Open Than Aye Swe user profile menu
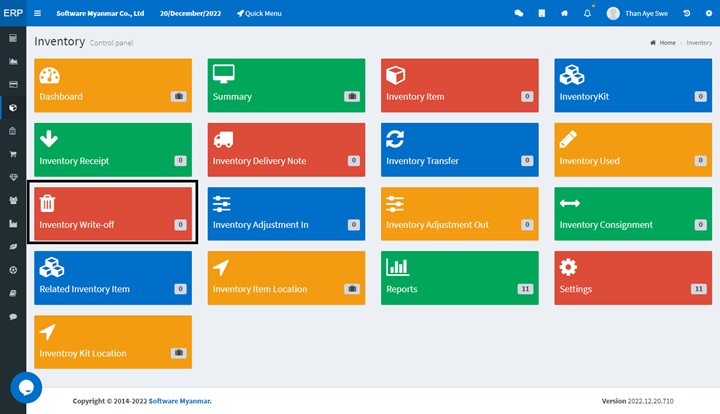The width and height of the screenshot is (720, 414). (637, 13)
